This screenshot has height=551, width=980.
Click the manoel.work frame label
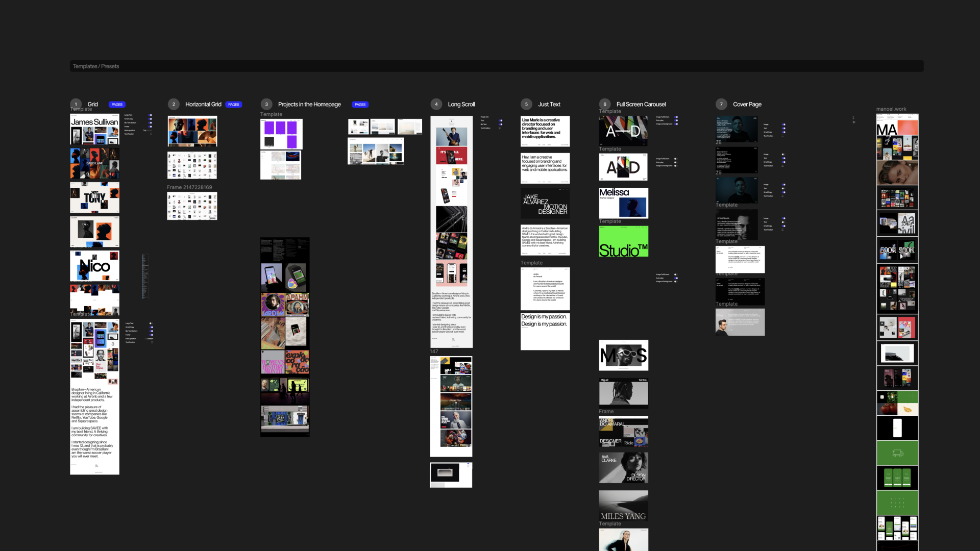click(891, 109)
